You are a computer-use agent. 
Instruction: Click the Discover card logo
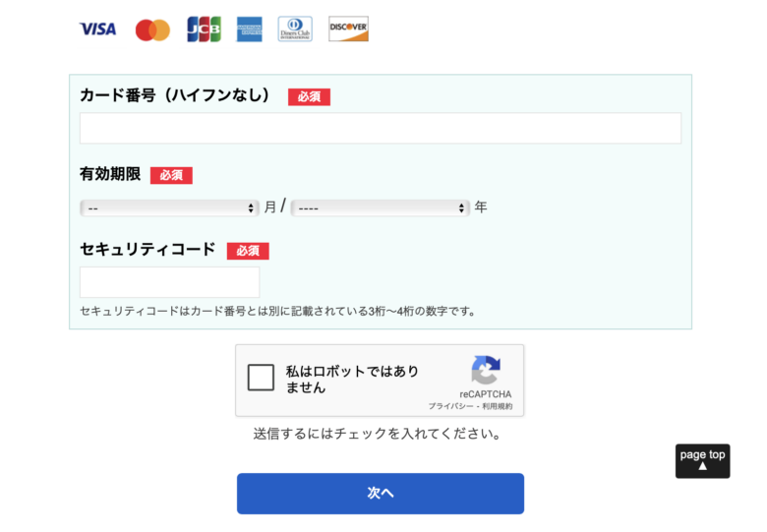[x=348, y=29]
